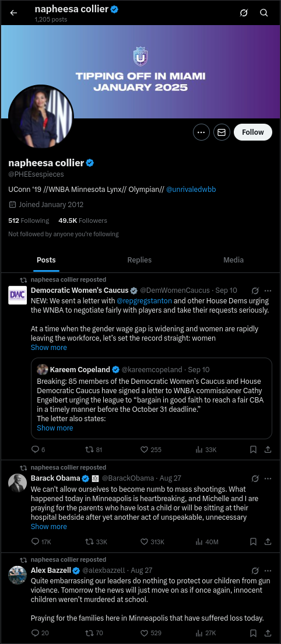The image size is (281, 644).
Task: Expand Show more on Kareem Copeland quote
Action: [55, 428]
